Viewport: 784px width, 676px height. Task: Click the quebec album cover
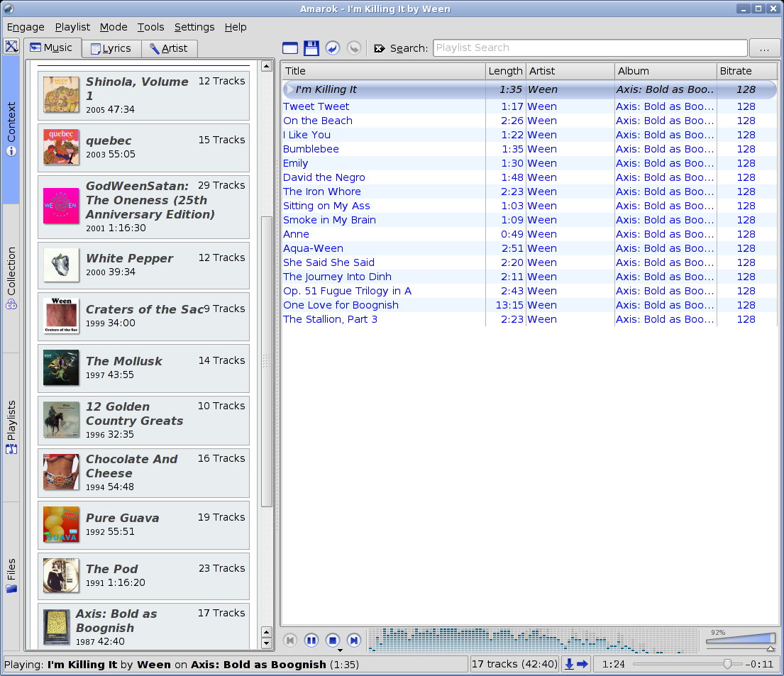click(x=61, y=147)
